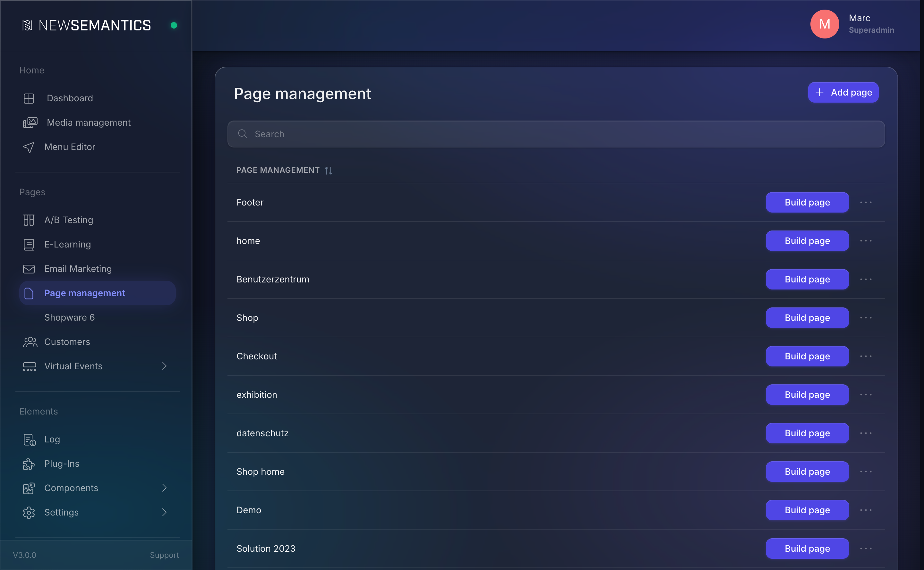Open more options for Solution 2023 row

(866, 549)
